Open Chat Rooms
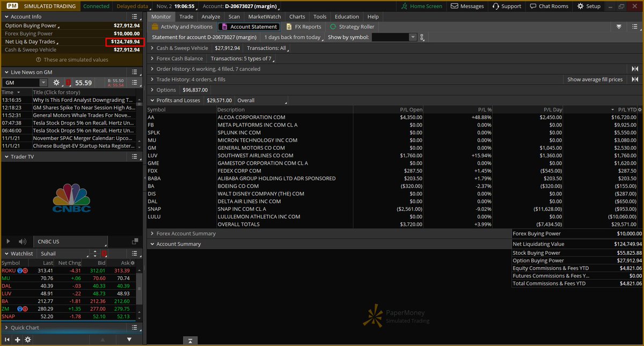Image resolution: width=644 pixels, height=346 pixels. (548, 6)
